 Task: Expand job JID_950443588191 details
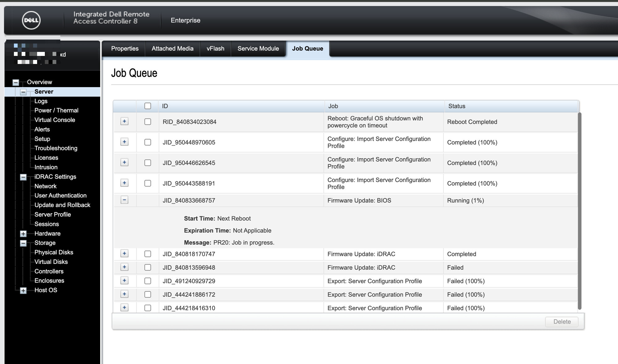point(124,183)
